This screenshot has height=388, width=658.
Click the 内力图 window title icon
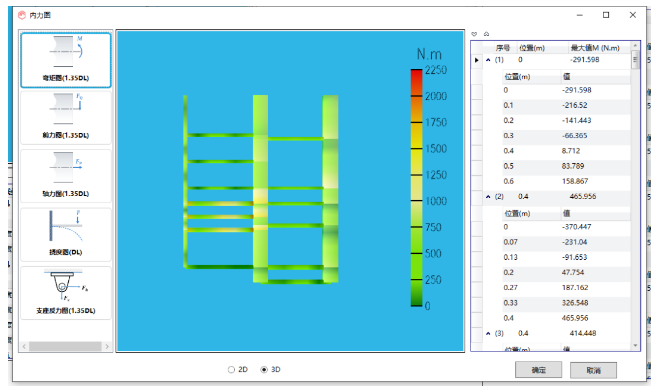22,15
